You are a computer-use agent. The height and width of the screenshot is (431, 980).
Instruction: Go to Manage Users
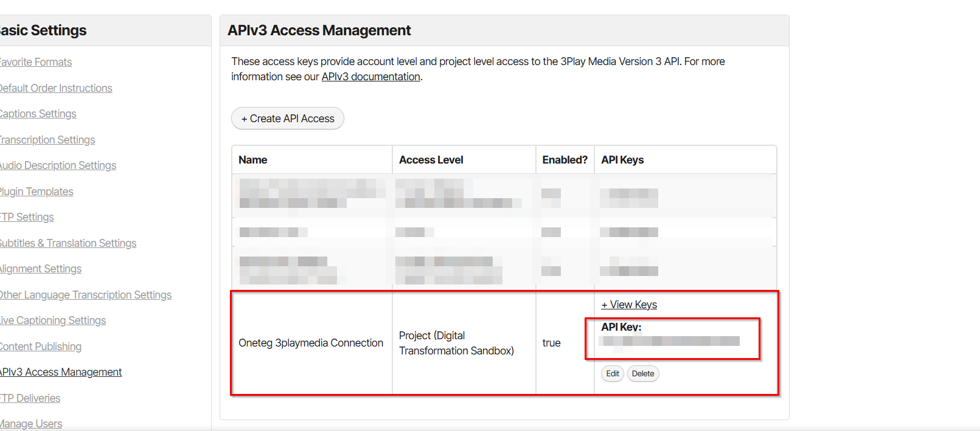[x=31, y=424]
